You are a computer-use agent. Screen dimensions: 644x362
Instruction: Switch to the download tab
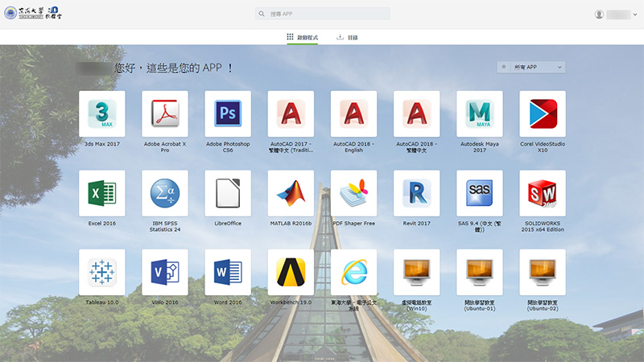(x=347, y=38)
